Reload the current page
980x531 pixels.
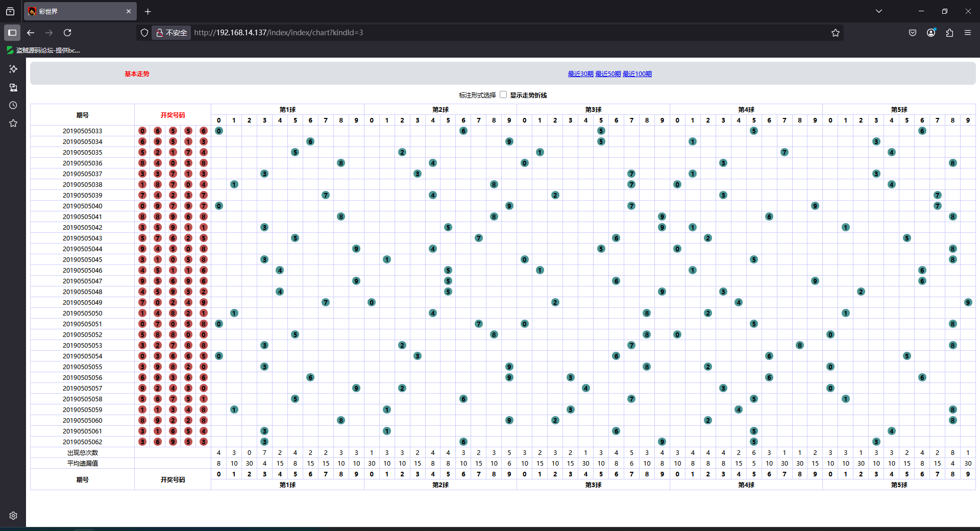pyautogui.click(x=67, y=33)
